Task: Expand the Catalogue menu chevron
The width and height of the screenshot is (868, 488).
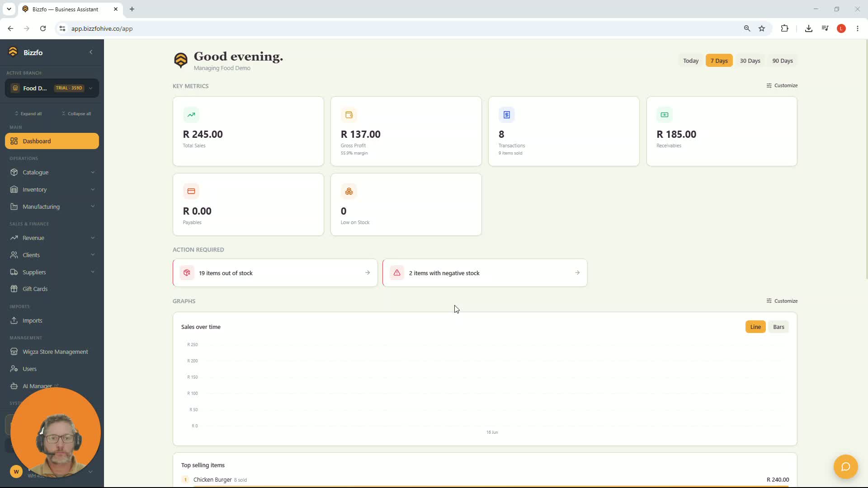Action: [x=93, y=172]
